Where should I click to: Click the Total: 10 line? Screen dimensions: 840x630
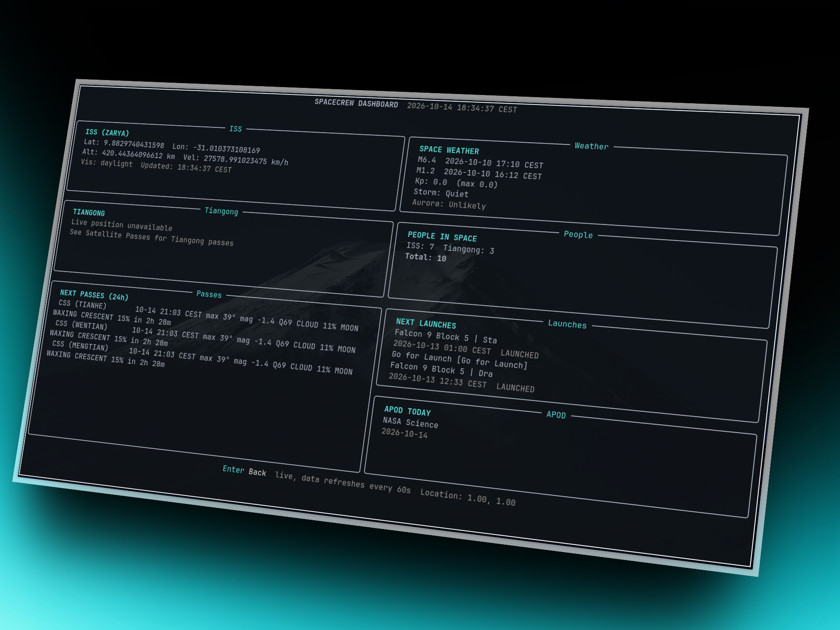pyautogui.click(x=425, y=257)
